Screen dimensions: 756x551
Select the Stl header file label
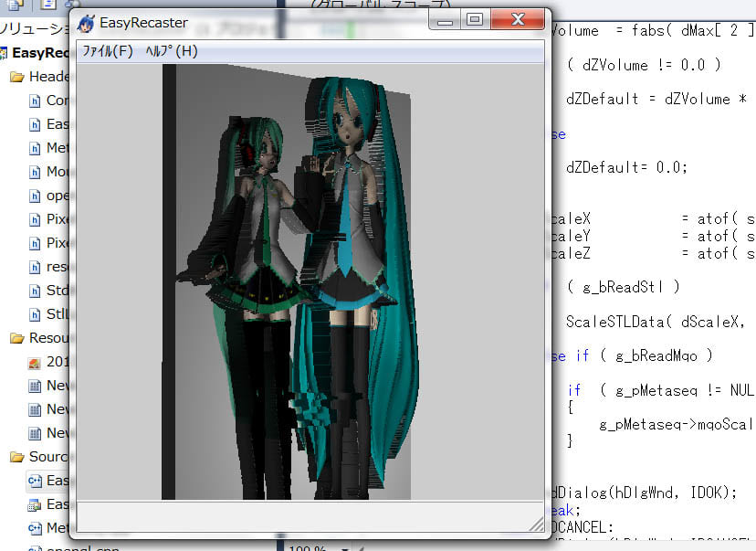click(x=58, y=314)
